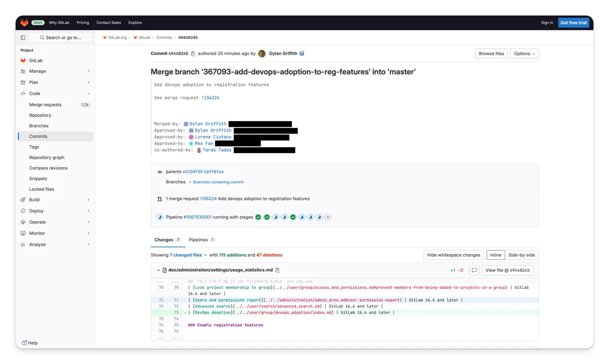Click the Build rocket icon
This screenshot has height=364, width=609.
(x=23, y=200)
